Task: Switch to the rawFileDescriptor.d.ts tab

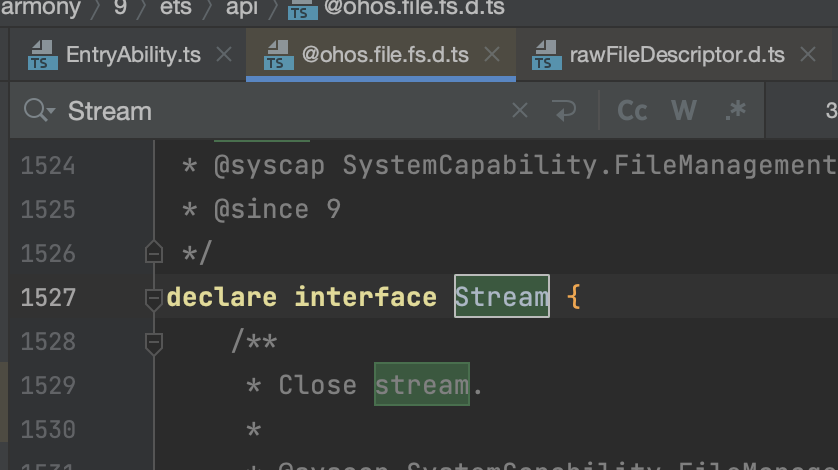Action: point(677,55)
